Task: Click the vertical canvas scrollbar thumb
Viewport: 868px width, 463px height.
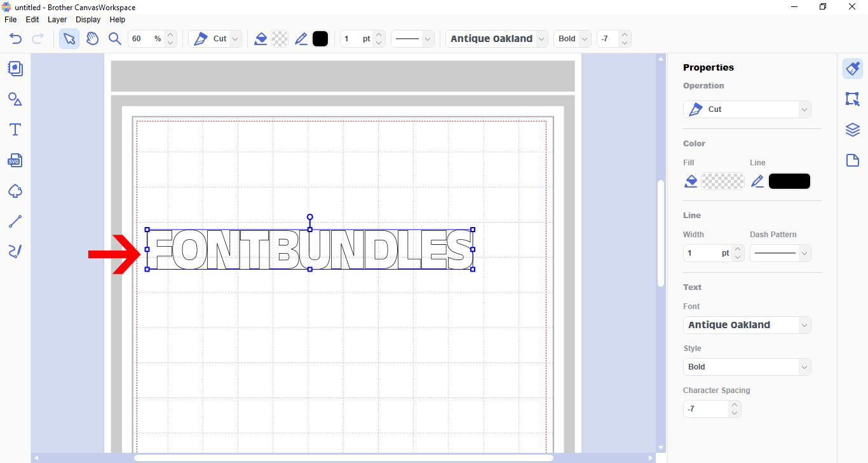Action: pyautogui.click(x=661, y=233)
